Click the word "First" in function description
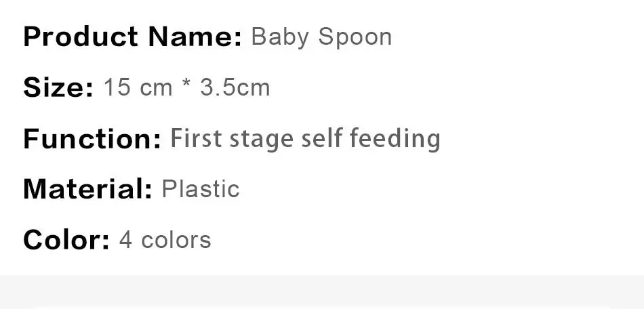Screen dimensions: 644x309 point(196,139)
